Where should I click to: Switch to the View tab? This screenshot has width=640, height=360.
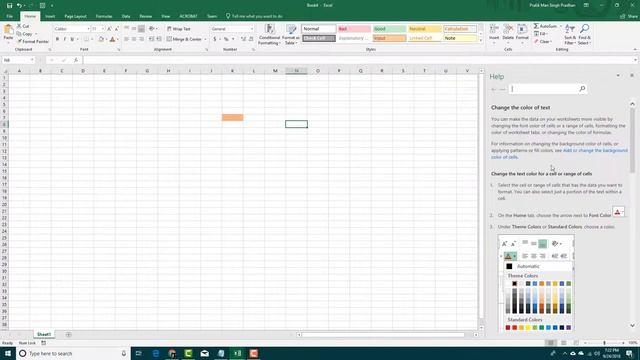click(165, 16)
